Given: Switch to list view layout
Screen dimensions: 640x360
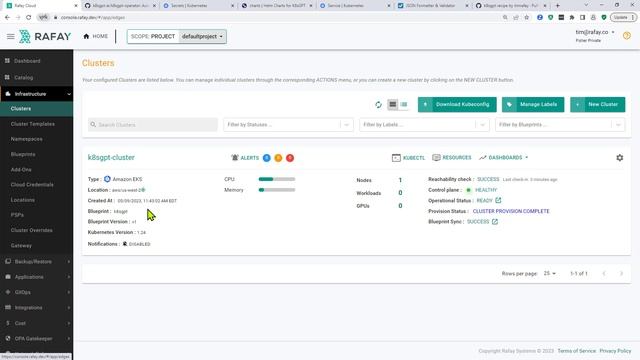Looking at the screenshot, I should (x=404, y=104).
